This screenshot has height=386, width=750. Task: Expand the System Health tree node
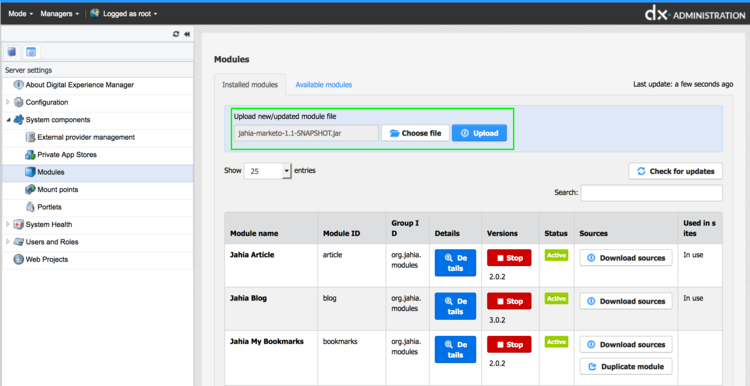click(x=8, y=224)
